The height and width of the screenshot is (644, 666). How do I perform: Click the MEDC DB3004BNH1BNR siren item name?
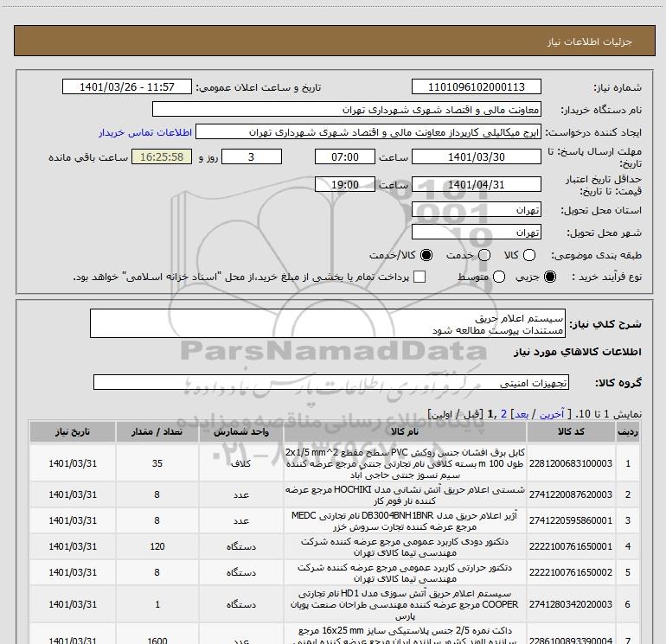(405, 521)
